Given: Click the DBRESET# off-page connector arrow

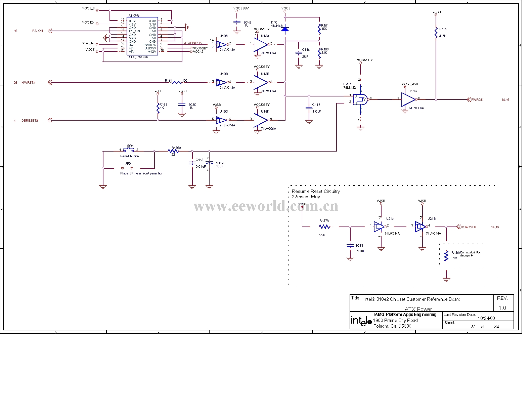Looking at the screenshot, I should tap(50, 120).
